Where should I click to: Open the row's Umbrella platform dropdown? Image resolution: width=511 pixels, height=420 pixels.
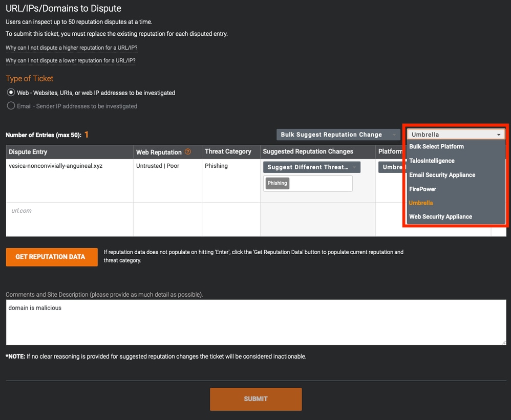tap(392, 167)
